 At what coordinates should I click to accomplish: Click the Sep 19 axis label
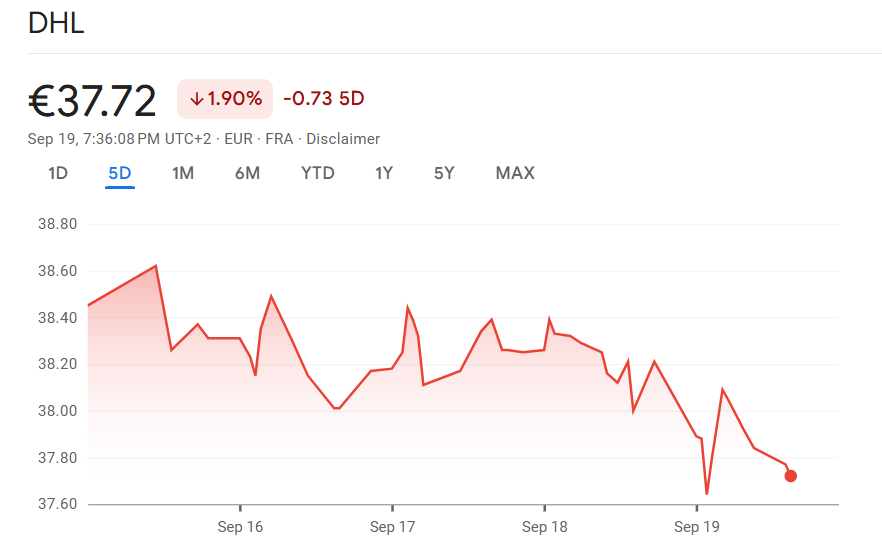[x=697, y=526]
